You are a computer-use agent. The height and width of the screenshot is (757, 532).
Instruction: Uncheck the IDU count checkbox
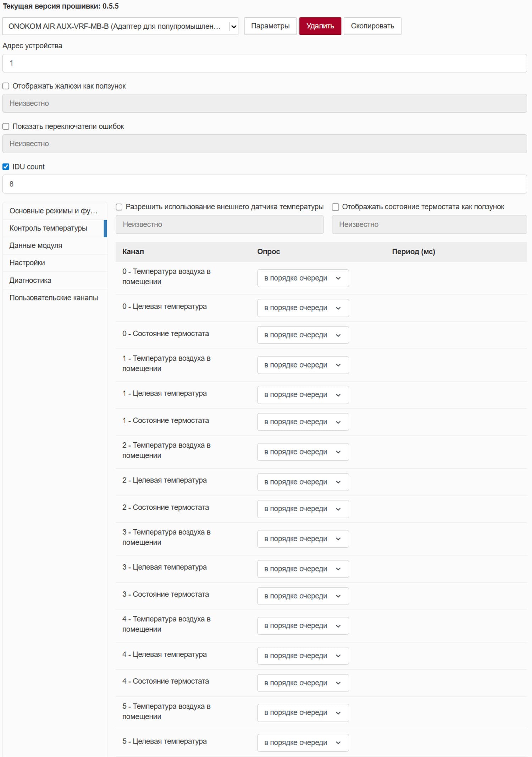point(6,167)
